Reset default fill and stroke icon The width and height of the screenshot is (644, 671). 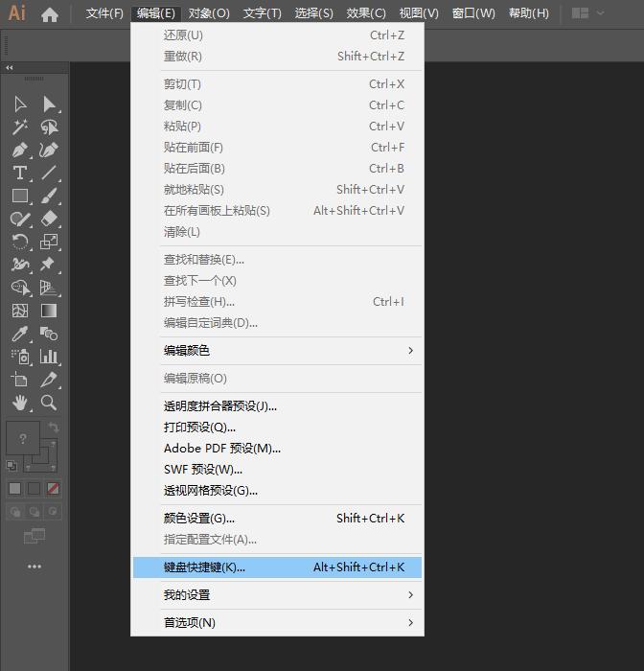point(11,466)
